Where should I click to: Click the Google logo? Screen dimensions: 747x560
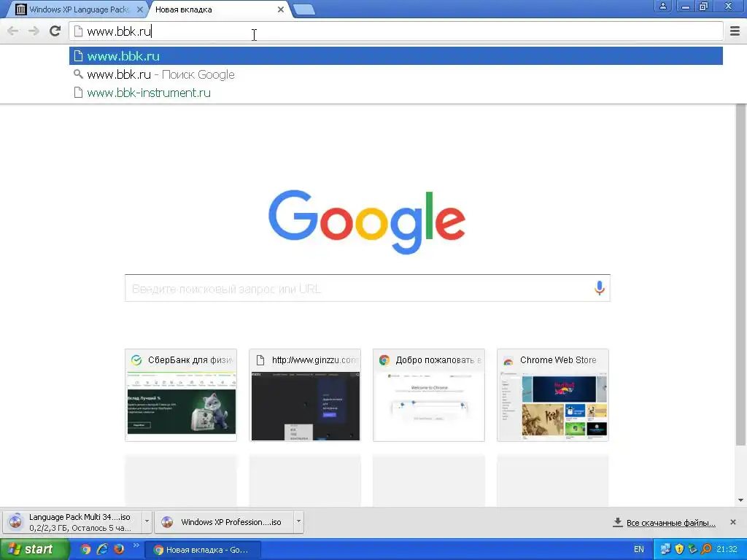click(367, 222)
